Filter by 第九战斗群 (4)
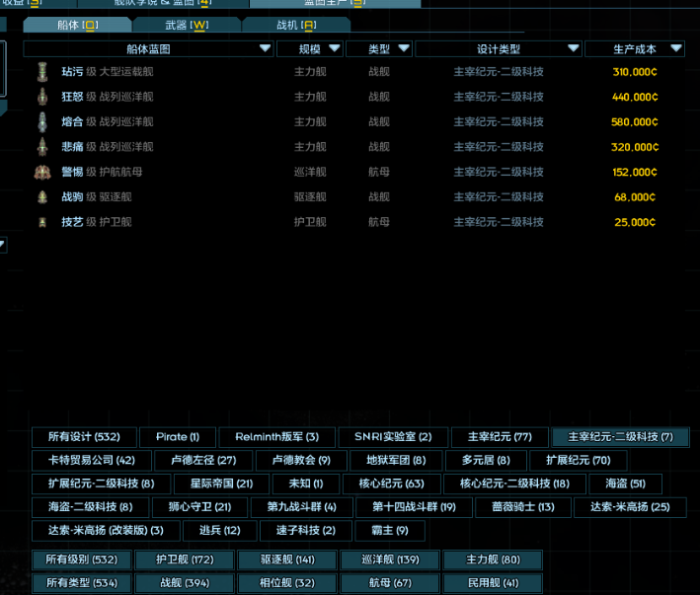 coord(302,507)
